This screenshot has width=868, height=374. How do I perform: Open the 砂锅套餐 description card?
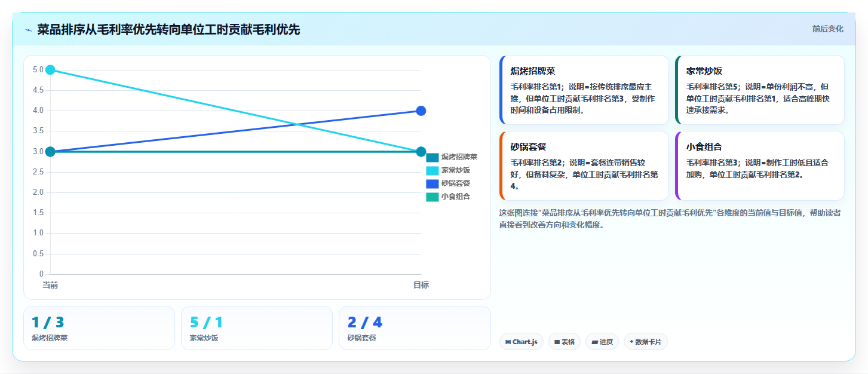(584, 165)
